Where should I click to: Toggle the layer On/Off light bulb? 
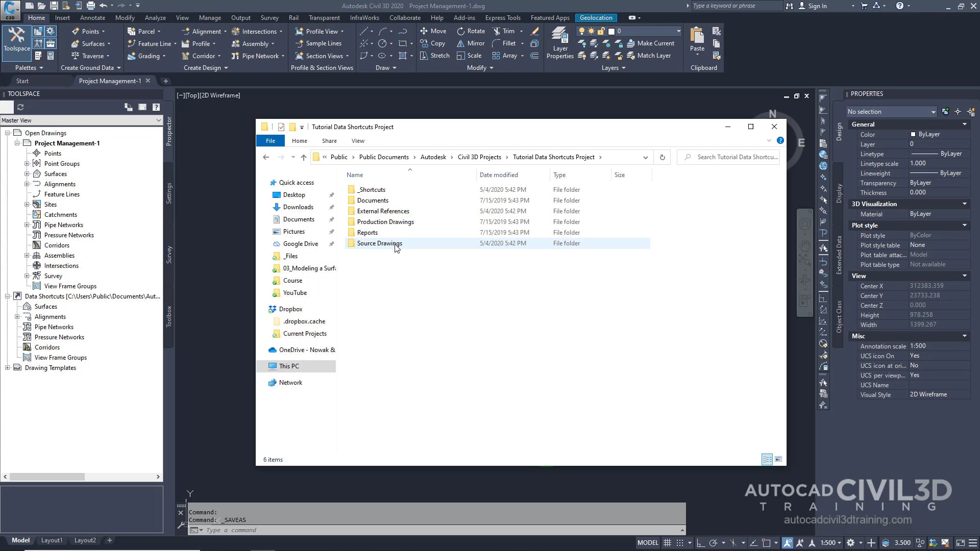coord(581,31)
